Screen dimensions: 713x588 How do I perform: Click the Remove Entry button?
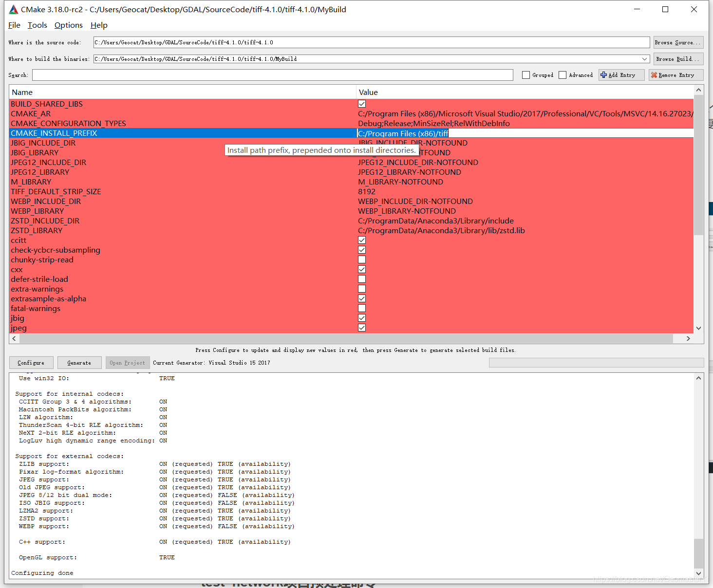676,75
